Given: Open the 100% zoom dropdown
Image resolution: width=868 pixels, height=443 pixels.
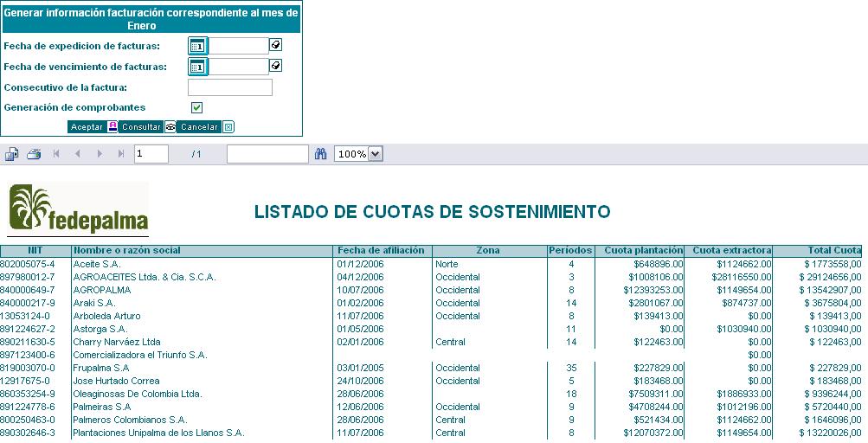Looking at the screenshot, I should pyautogui.click(x=376, y=154).
